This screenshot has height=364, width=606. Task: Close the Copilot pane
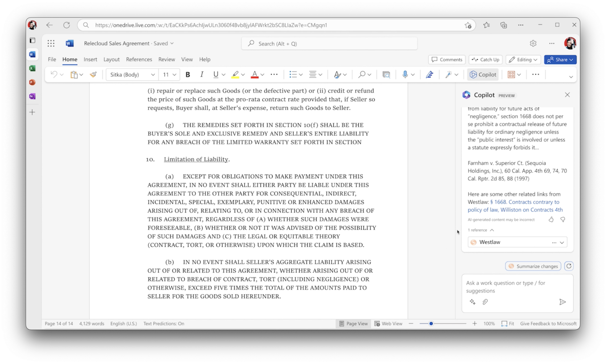(567, 95)
